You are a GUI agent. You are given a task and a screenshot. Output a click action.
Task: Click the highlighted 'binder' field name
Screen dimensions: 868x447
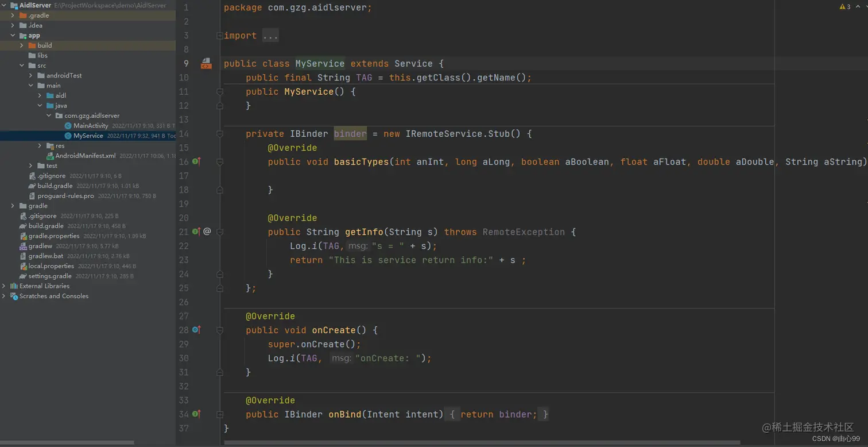(350, 134)
